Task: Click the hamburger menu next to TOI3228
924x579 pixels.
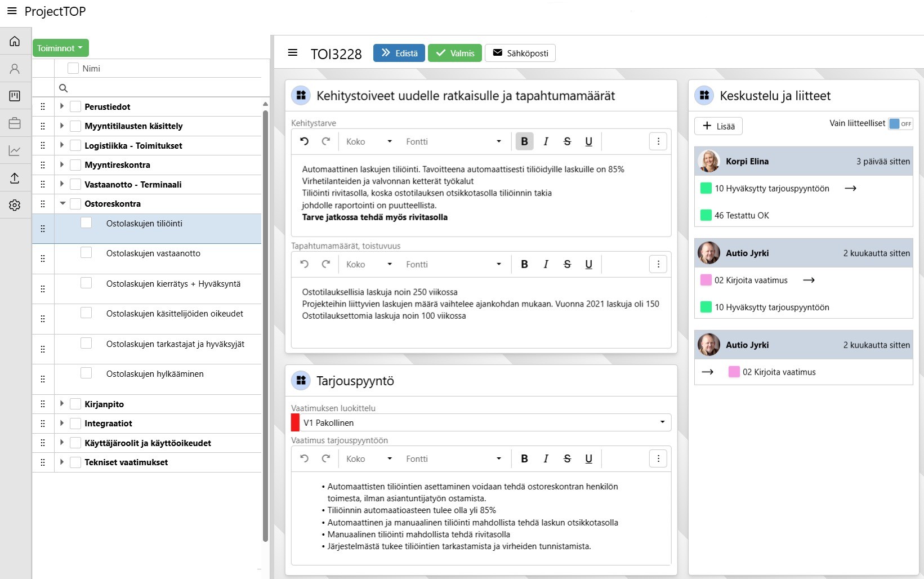Action: pyautogui.click(x=293, y=53)
